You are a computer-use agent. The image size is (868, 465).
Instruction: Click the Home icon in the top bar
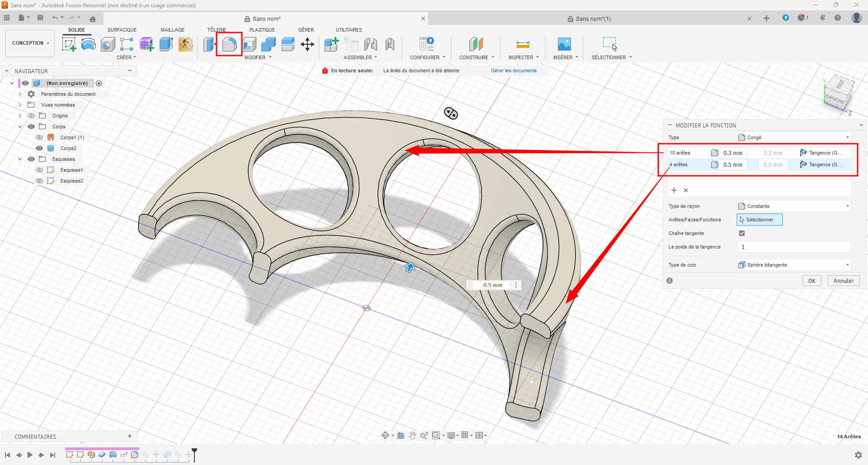93,19
